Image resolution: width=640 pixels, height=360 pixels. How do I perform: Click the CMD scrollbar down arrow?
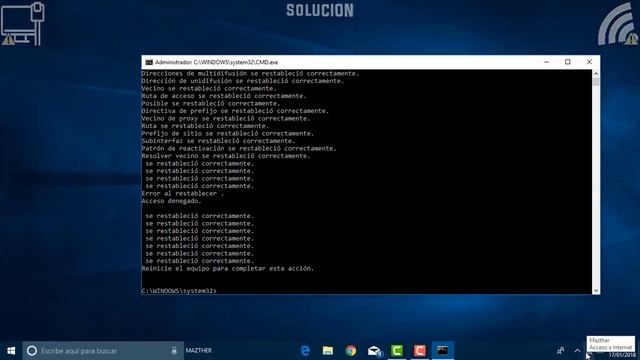[596, 290]
